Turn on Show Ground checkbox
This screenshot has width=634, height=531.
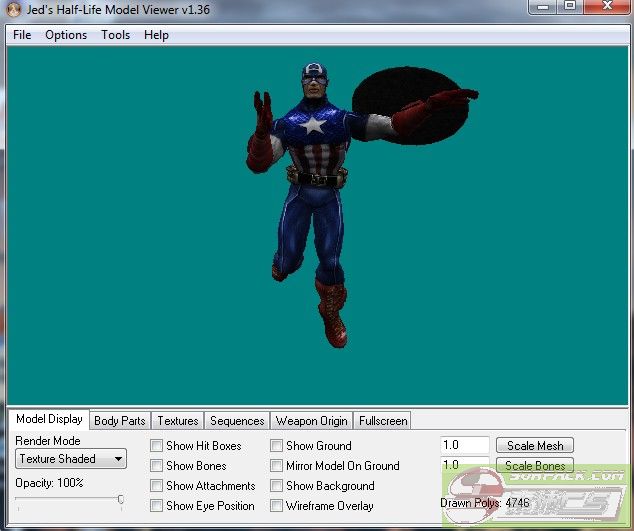tap(277, 446)
